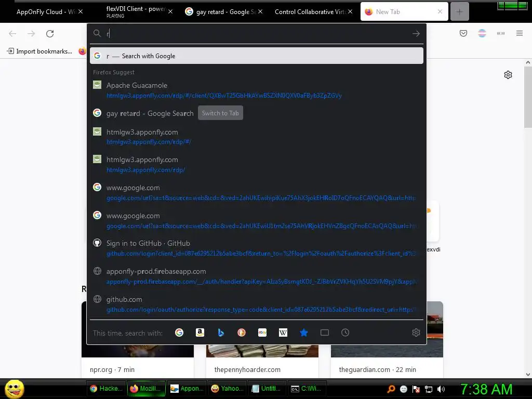The image size is (532, 399).
Task: Select apponfly-prod.firebaseapp.com suggestion
Action: tap(257, 276)
